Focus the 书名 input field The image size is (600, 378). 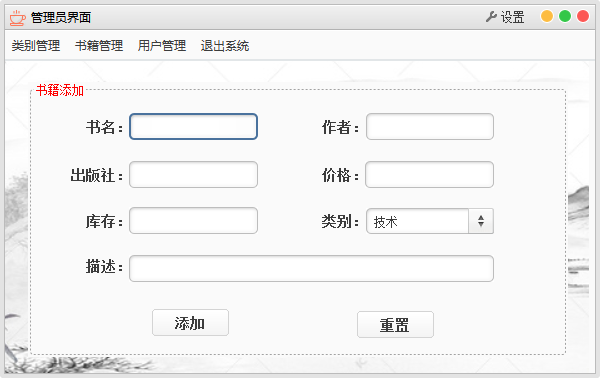click(193, 127)
